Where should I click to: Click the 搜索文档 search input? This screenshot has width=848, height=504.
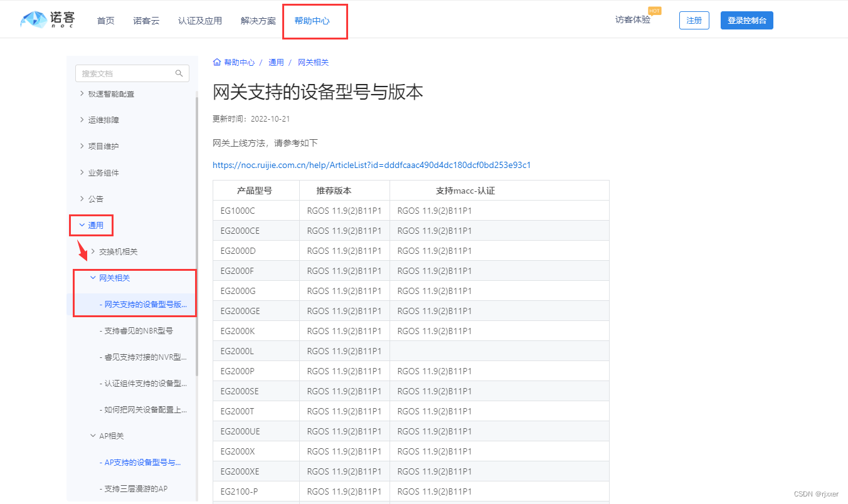click(x=132, y=73)
